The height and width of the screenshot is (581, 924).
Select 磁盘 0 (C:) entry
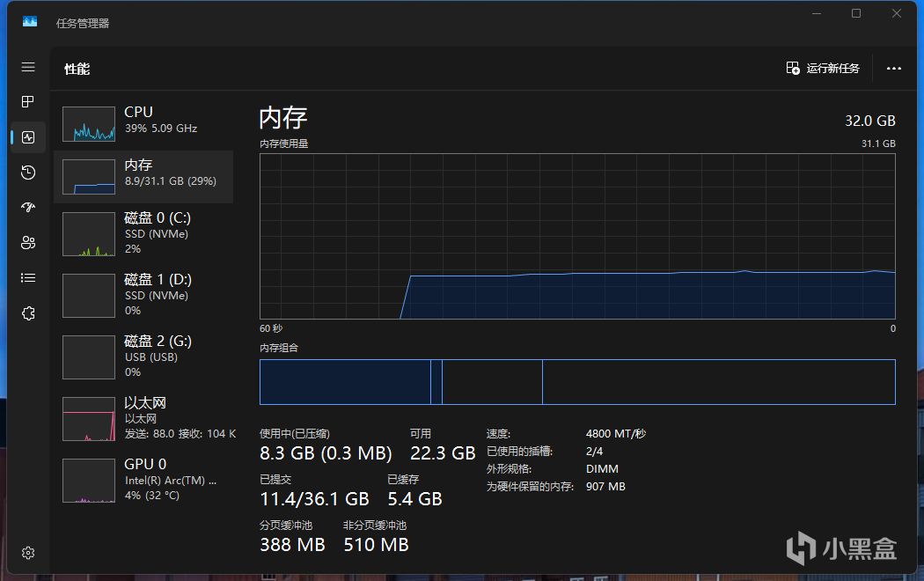point(143,234)
